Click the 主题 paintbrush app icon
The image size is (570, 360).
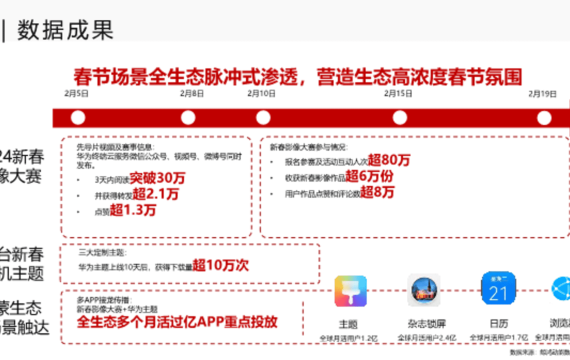tap(350, 291)
